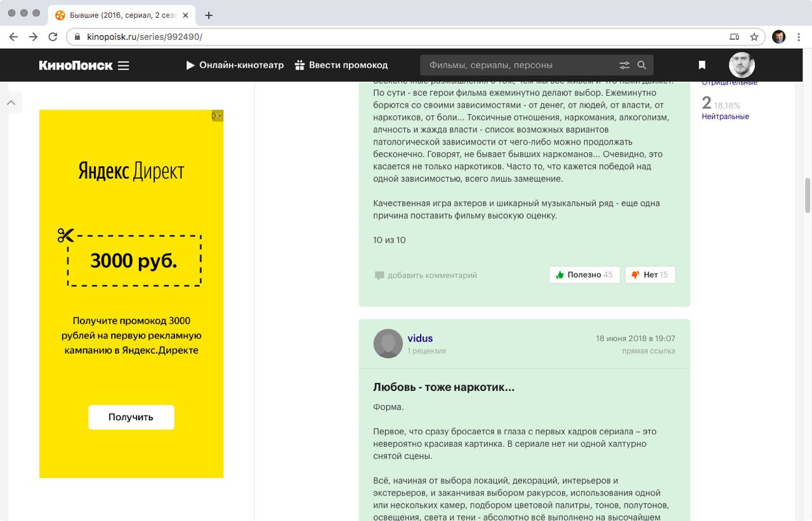
Task: Click the browser Forward arrow
Action: coord(33,37)
